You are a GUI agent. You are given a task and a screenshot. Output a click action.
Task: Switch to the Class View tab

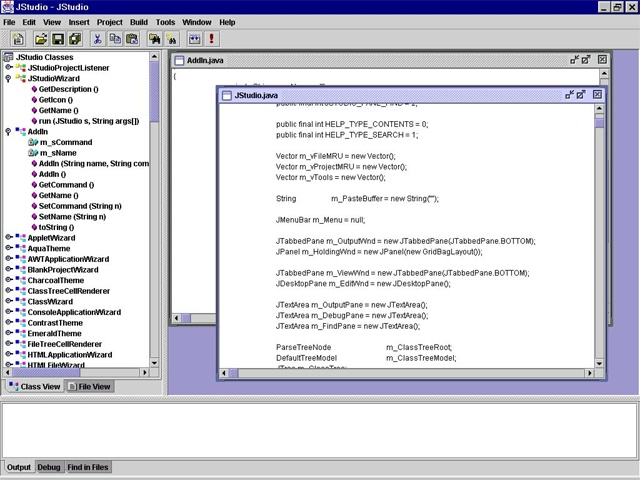(x=35, y=386)
